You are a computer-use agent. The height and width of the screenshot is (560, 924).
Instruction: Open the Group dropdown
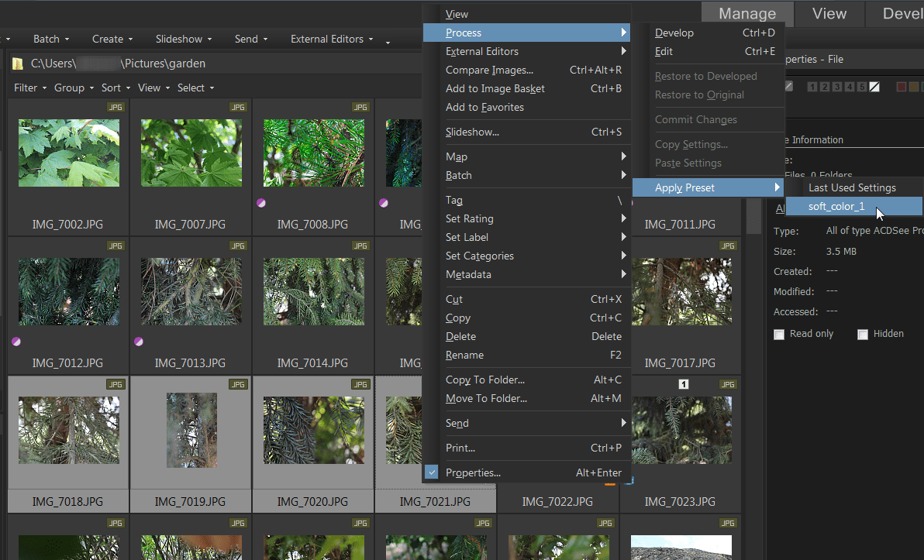pos(74,88)
